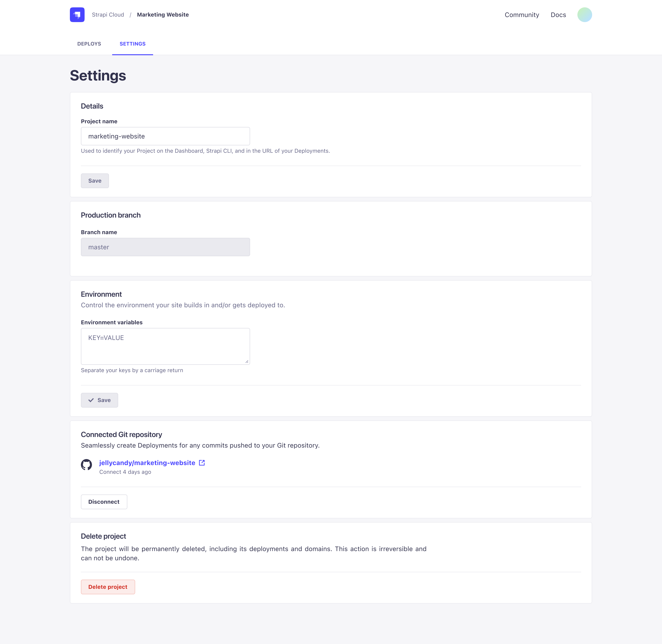This screenshot has width=662, height=644.
Task: Disconnect the Git repository
Action: coord(104,502)
